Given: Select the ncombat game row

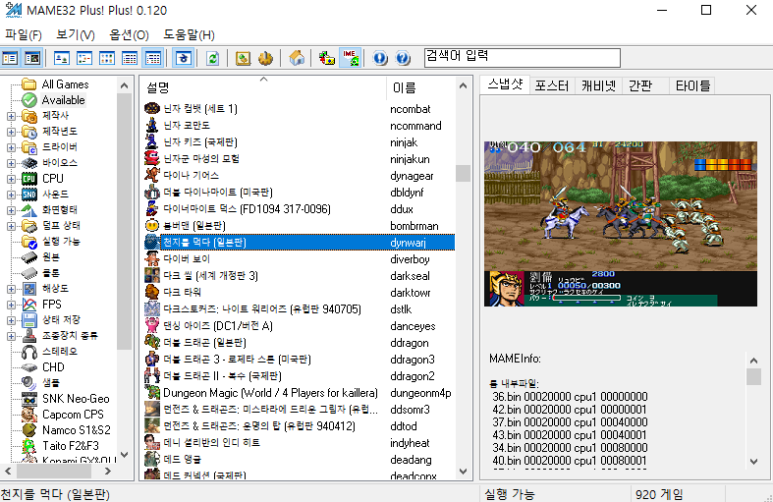Looking at the screenshot, I should [299, 108].
